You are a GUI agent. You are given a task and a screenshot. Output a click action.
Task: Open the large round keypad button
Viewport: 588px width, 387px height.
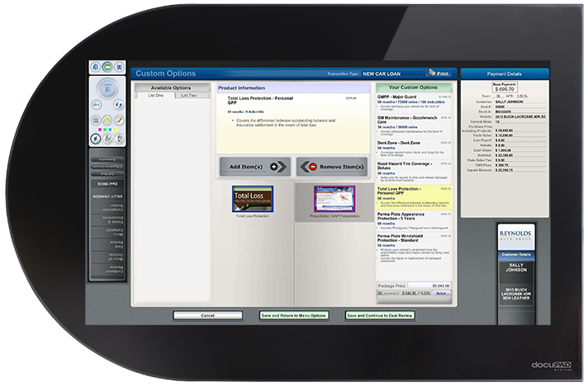pyautogui.click(x=107, y=89)
